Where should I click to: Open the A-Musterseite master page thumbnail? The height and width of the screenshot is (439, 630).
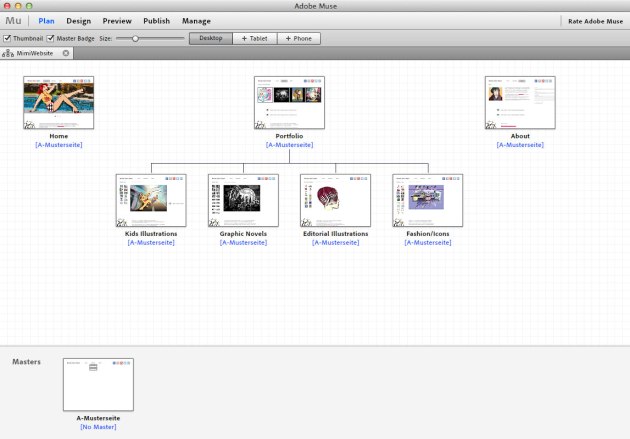[x=98, y=384]
